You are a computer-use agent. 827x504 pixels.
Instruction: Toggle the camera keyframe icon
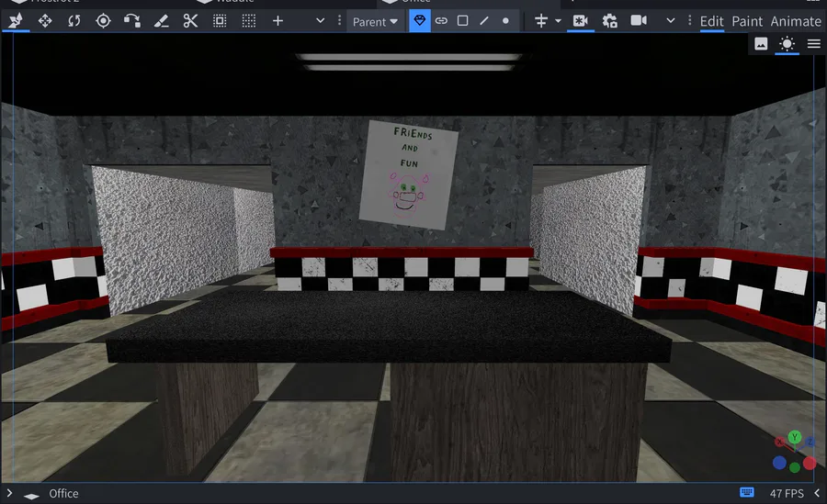(580, 20)
